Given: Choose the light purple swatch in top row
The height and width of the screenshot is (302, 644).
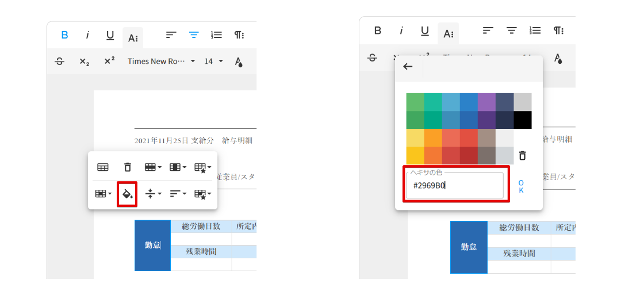Looking at the screenshot, I should tap(486, 102).
